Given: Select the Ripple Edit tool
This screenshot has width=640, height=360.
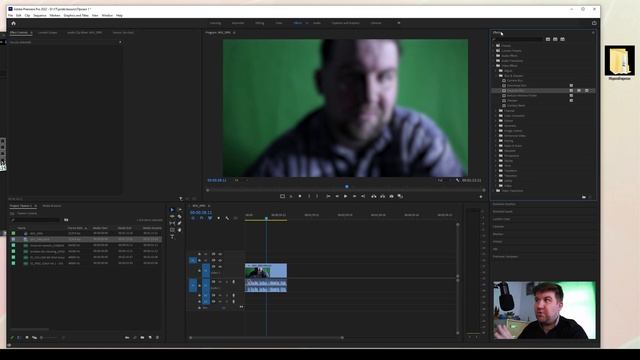Looking at the screenshot, I should click(x=172, y=216).
